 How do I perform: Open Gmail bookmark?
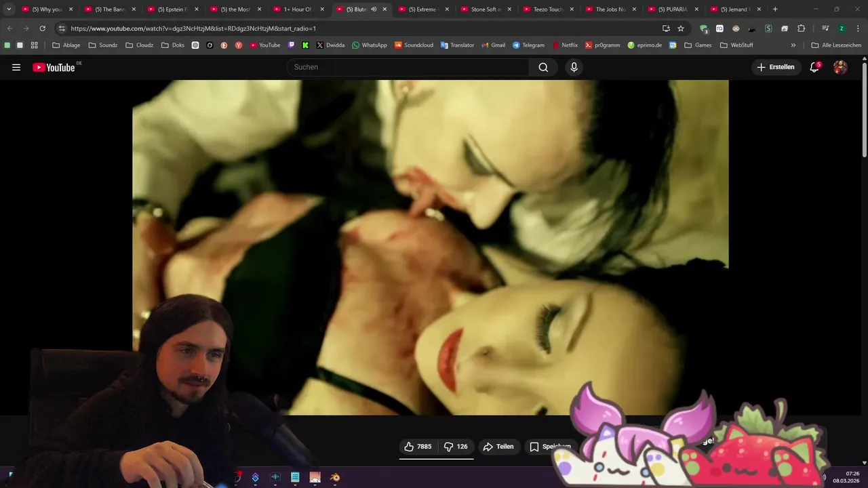(493, 45)
